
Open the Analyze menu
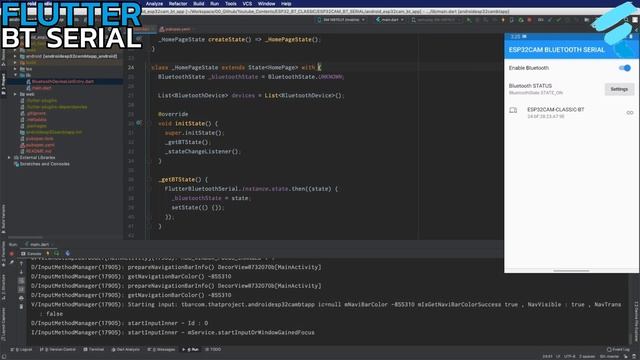[154, 4]
